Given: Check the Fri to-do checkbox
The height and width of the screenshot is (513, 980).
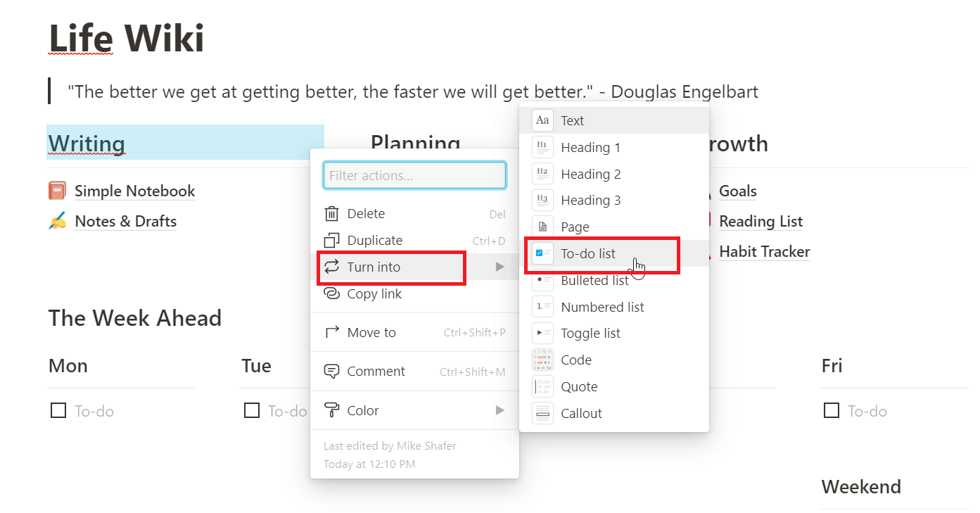Looking at the screenshot, I should [831, 410].
